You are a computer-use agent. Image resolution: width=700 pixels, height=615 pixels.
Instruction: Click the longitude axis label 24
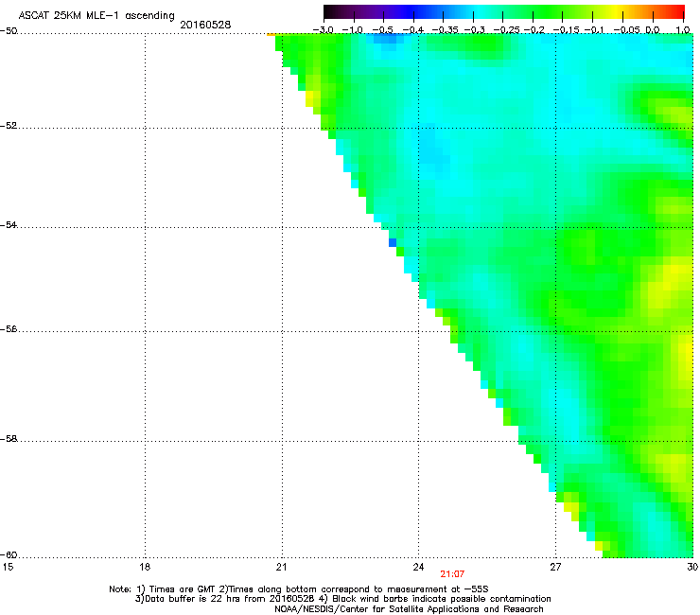418,567
